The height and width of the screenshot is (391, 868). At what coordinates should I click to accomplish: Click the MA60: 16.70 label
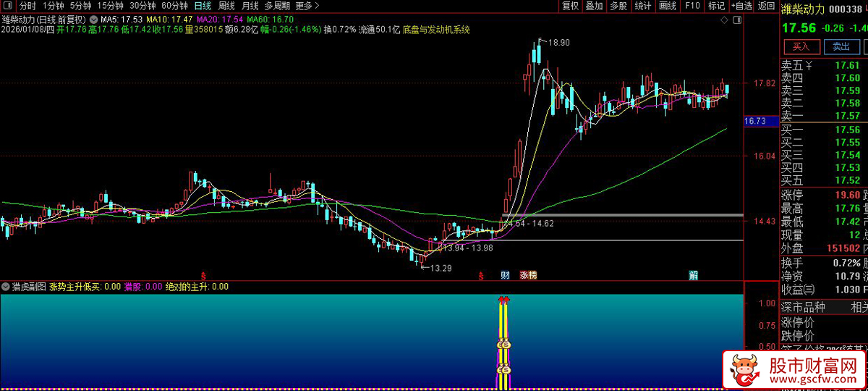[x=271, y=19]
